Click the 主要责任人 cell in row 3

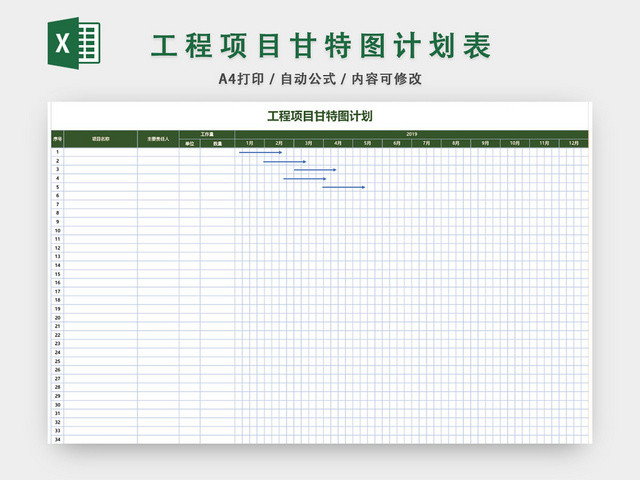pyautogui.click(x=158, y=169)
